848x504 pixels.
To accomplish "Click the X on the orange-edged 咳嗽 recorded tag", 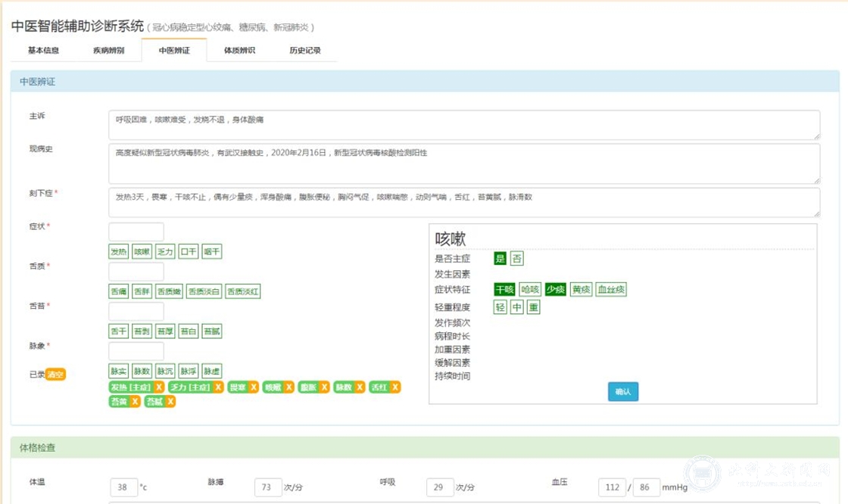I will (288, 387).
